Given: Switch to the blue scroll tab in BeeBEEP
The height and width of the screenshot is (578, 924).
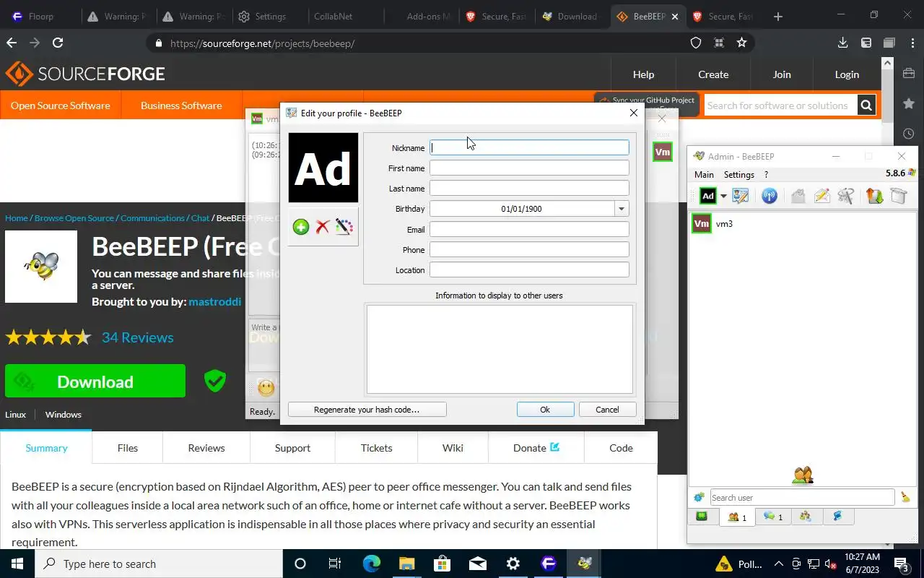Looking at the screenshot, I should 837,517.
